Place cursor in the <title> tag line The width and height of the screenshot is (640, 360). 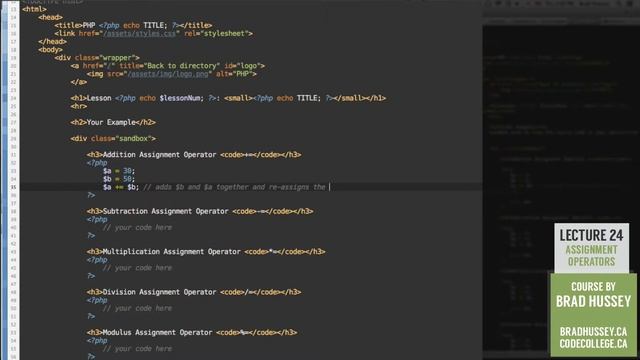133,25
